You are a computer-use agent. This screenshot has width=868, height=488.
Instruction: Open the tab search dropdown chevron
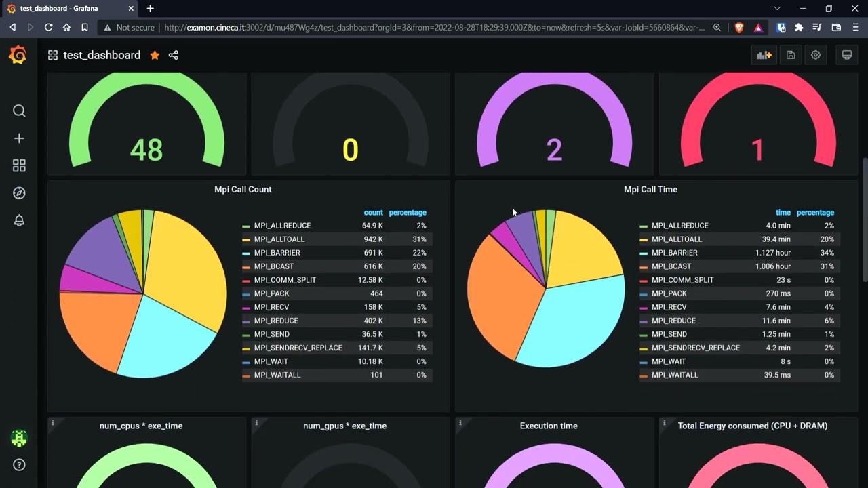click(777, 8)
